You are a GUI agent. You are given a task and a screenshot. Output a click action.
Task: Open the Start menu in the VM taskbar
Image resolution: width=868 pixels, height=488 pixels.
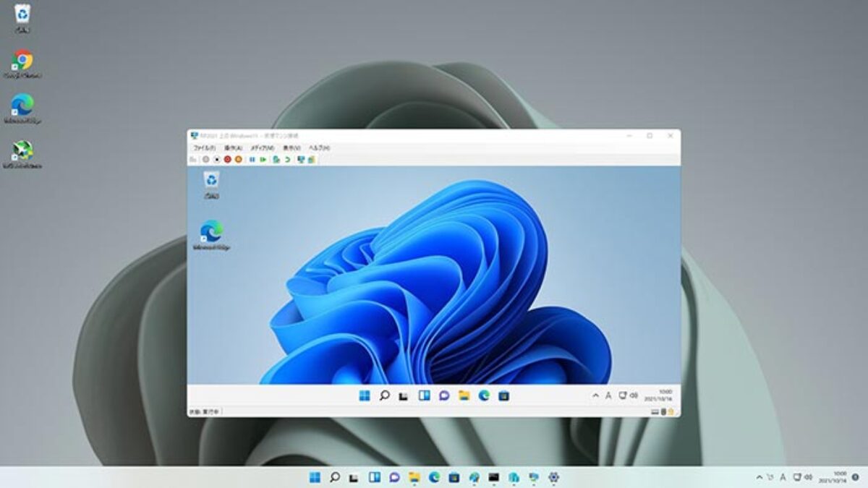(365, 395)
